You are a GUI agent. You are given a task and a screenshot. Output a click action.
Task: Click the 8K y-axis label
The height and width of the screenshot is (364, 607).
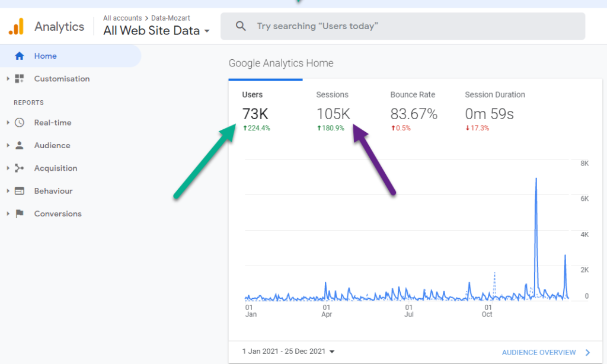click(x=584, y=164)
